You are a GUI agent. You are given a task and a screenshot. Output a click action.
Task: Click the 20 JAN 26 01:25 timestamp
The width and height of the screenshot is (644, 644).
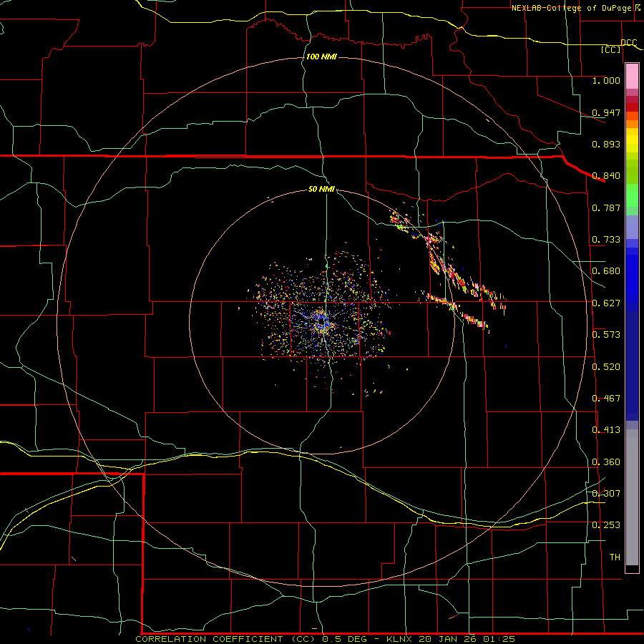[467, 639]
